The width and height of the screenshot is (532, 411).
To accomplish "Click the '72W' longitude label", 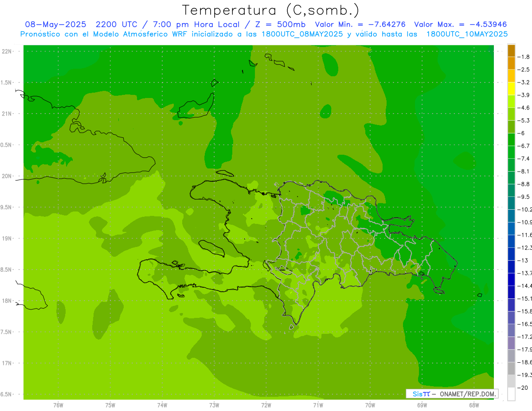I will click(x=266, y=405).
